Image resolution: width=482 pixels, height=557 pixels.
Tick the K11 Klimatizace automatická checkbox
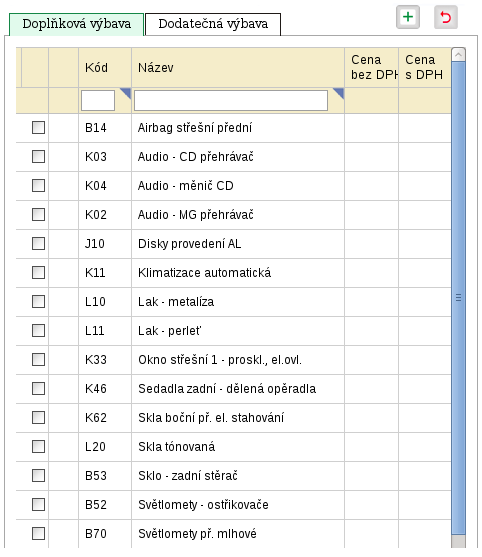38,272
